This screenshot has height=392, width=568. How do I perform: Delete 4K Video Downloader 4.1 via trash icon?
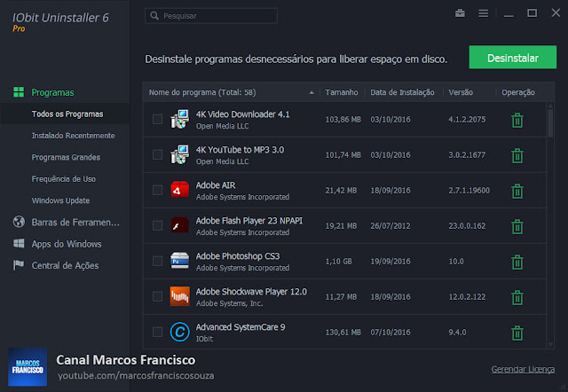click(517, 120)
